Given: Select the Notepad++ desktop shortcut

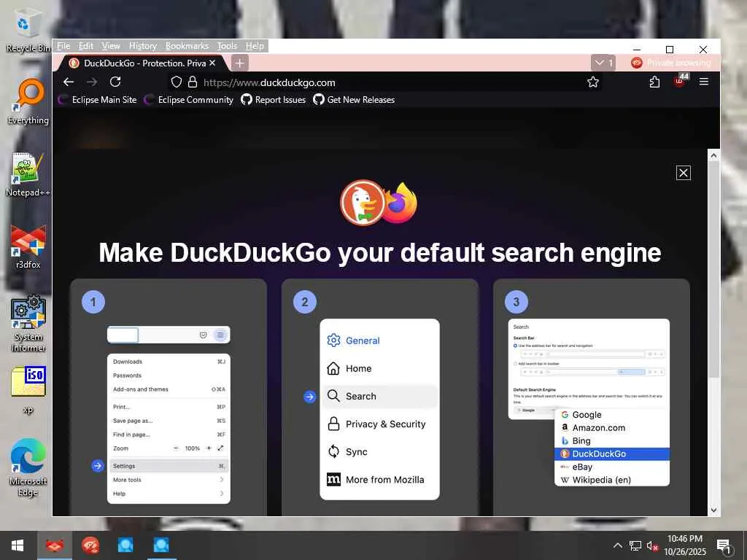Looking at the screenshot, I should [28, 175].
